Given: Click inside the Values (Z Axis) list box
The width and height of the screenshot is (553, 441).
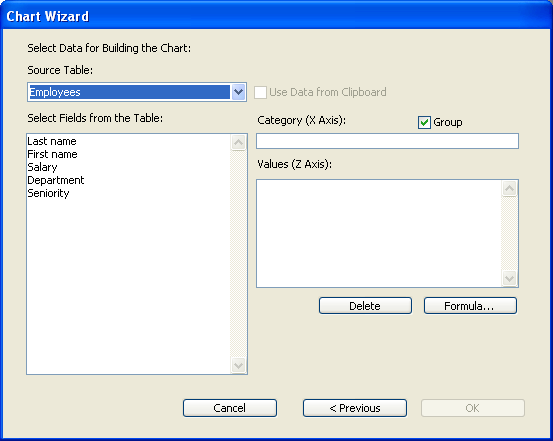Looking at the screenshot, I should [379, 233].
